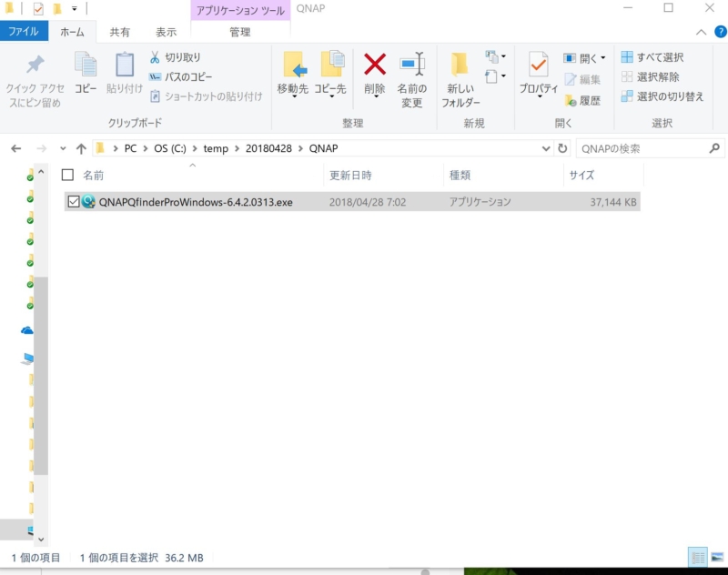The width and height of the screenshot is (728, 575).
Task: Open the Easy Access dropdown icon
Action: tap(495, 76)
